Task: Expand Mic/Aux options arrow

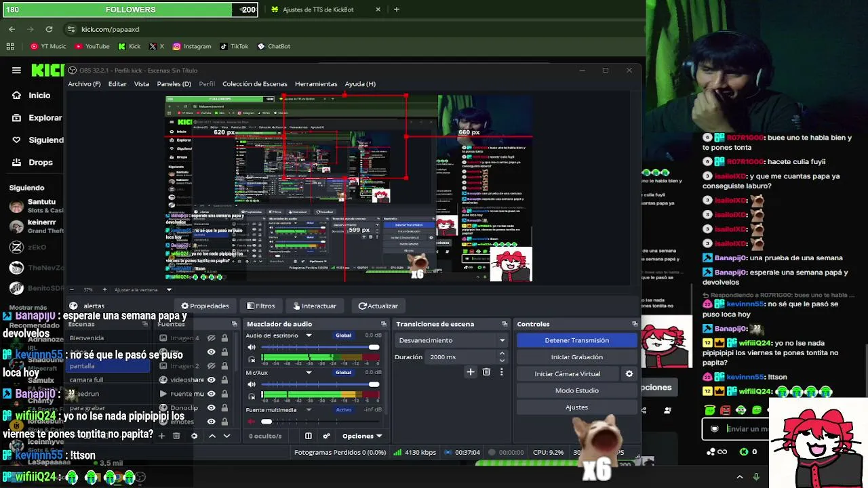Action: point(309,372)
